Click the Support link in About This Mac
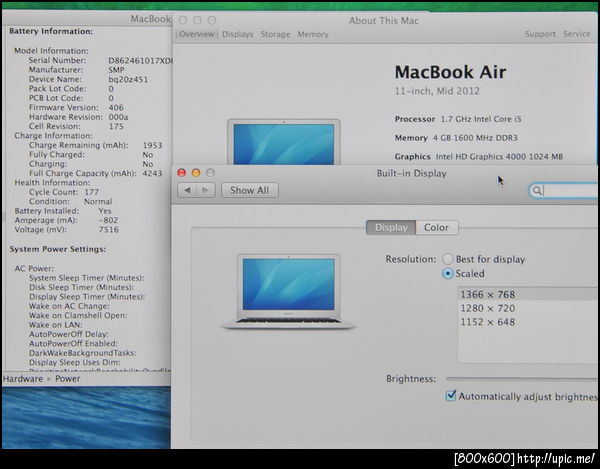The height and width of the screenshot is (469, 600). 540,34
